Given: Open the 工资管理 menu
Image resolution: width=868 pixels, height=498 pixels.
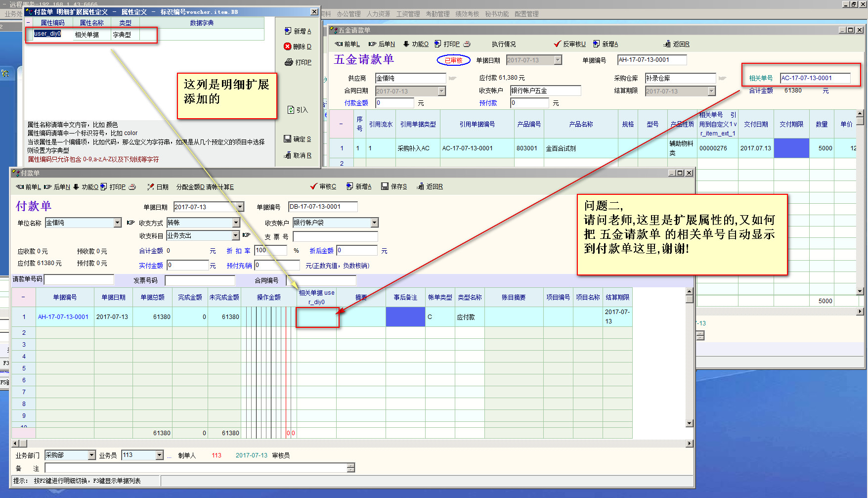Looking at the screenshot, I should 408,14.
